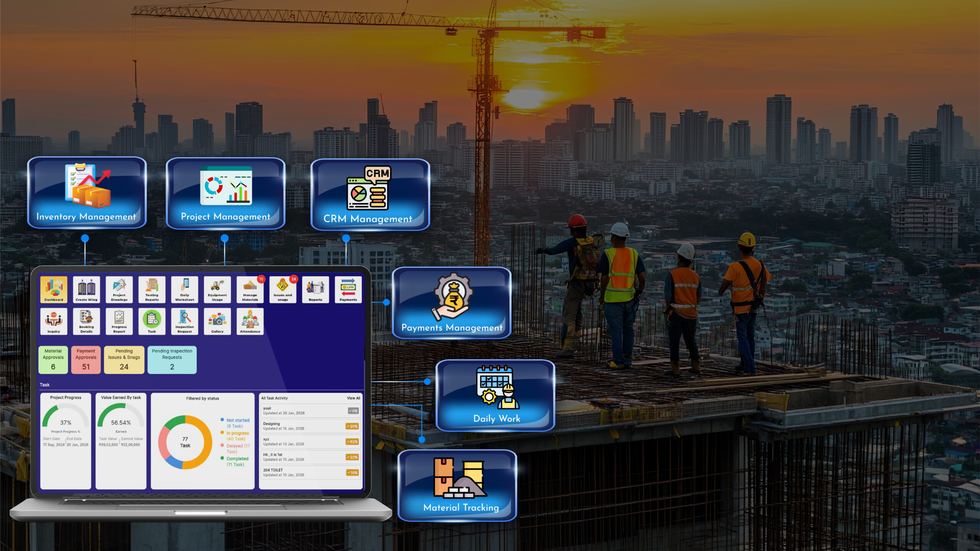Open the Attendance icon
Viewport: 980px width, 551px height.
pos(250,321)
